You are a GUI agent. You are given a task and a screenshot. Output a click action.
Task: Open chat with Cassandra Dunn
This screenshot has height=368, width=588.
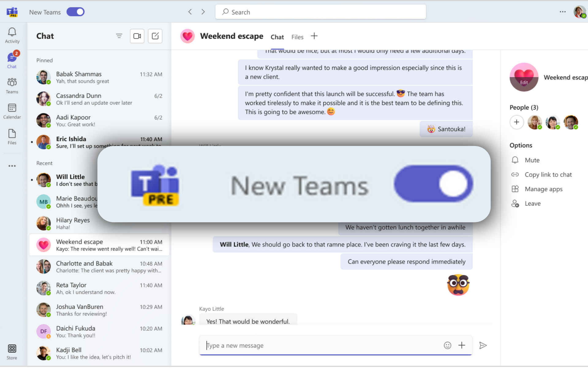99,99
